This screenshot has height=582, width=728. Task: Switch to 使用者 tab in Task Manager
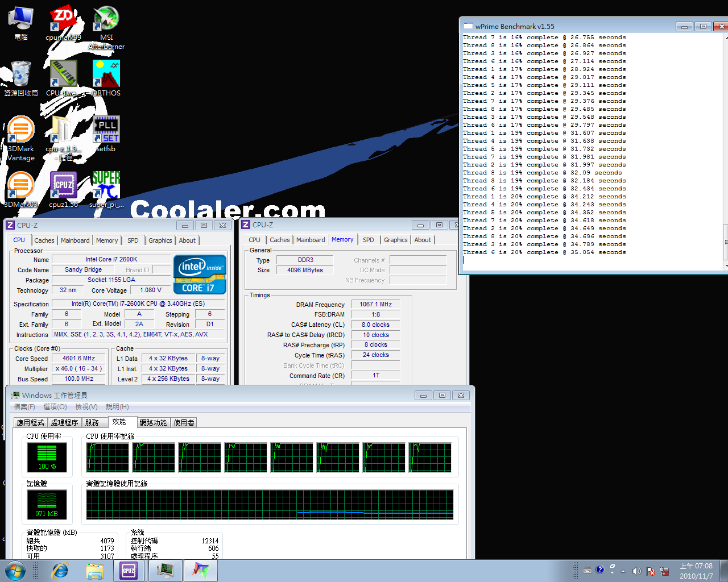point(184,422)
